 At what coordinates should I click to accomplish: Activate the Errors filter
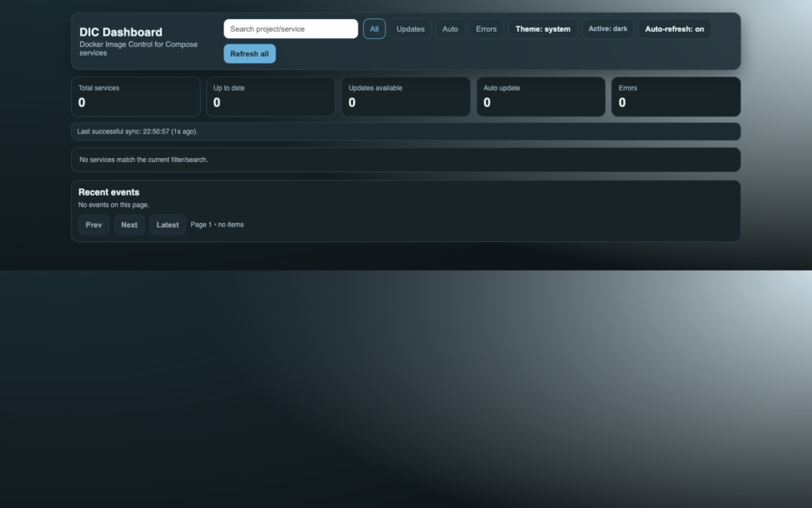point(486,29)
